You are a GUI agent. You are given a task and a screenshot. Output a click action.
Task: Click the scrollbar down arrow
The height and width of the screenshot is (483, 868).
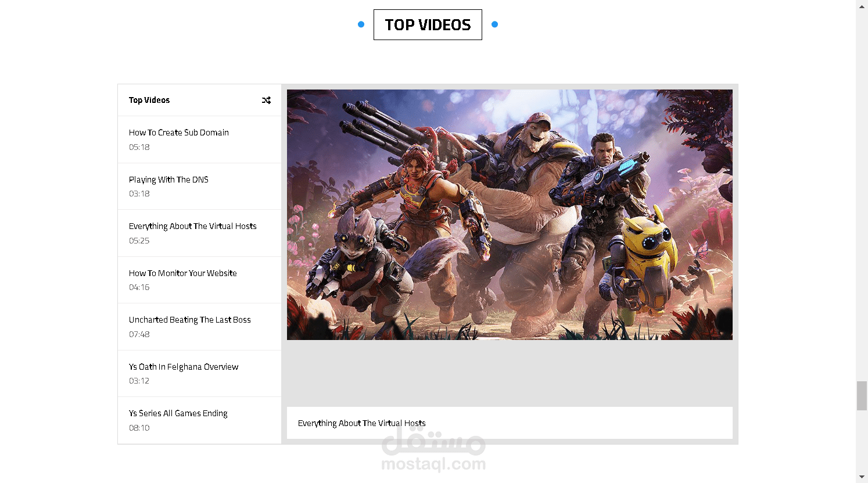[862, 478]
